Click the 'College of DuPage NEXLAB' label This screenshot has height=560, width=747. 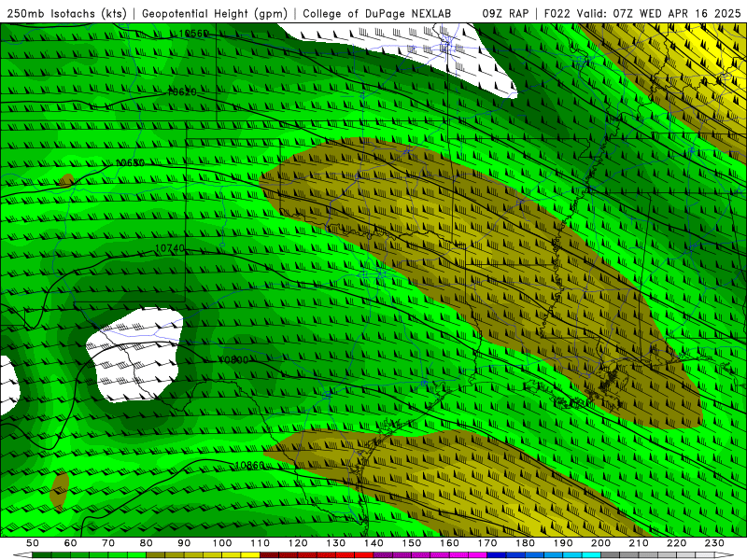click(377, 13)
